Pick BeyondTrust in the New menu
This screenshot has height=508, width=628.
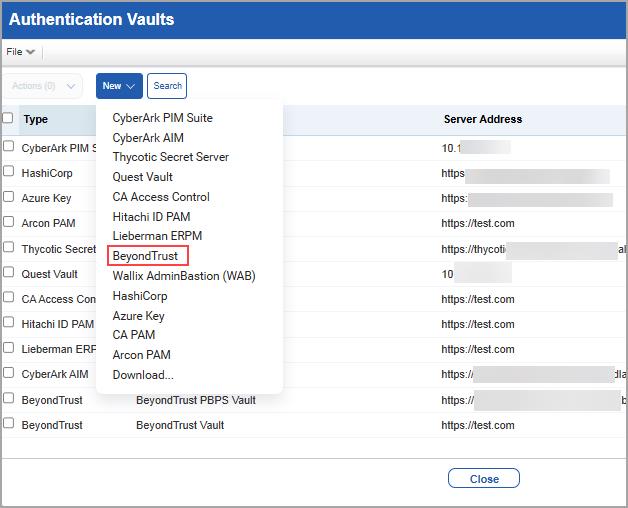pyautogui.click(x=145, y=256)
